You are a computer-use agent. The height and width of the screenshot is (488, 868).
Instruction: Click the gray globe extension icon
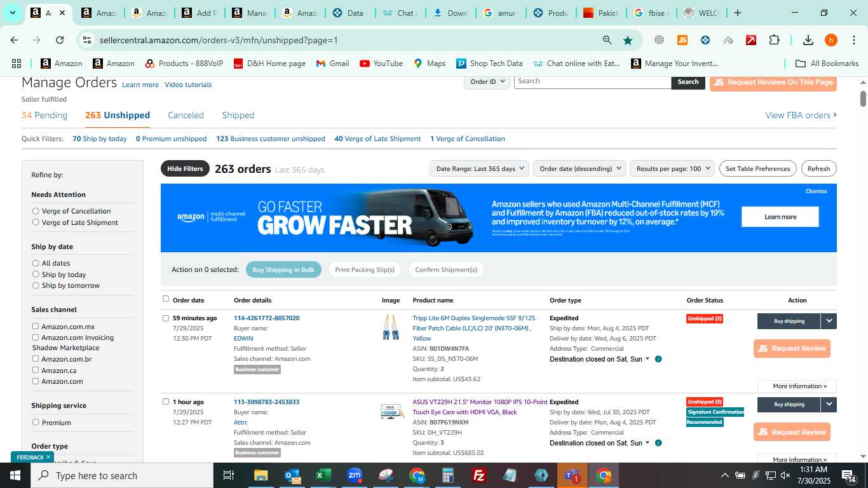pyautogui.click(x=659, y=40)
